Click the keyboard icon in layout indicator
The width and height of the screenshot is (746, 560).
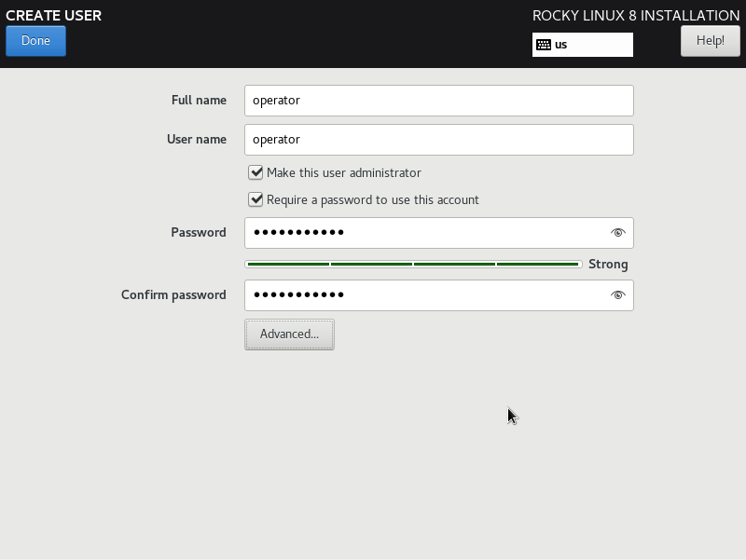(x=544, y=45)
